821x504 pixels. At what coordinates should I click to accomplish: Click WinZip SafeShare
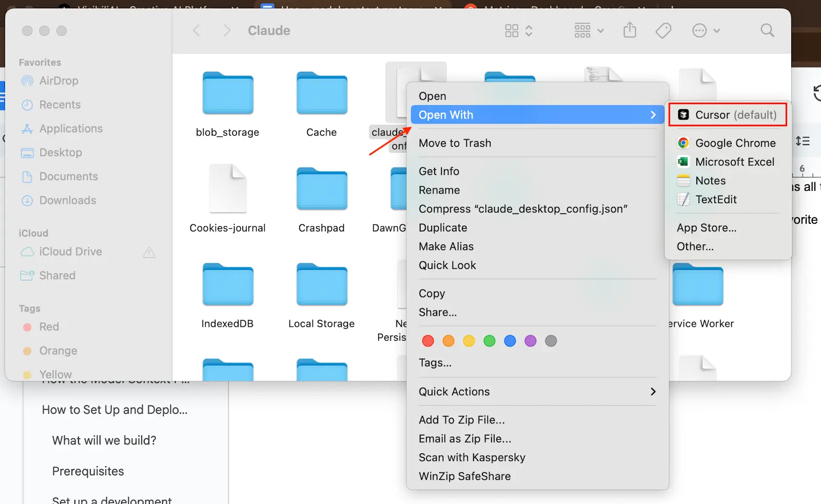pos(537,476)
